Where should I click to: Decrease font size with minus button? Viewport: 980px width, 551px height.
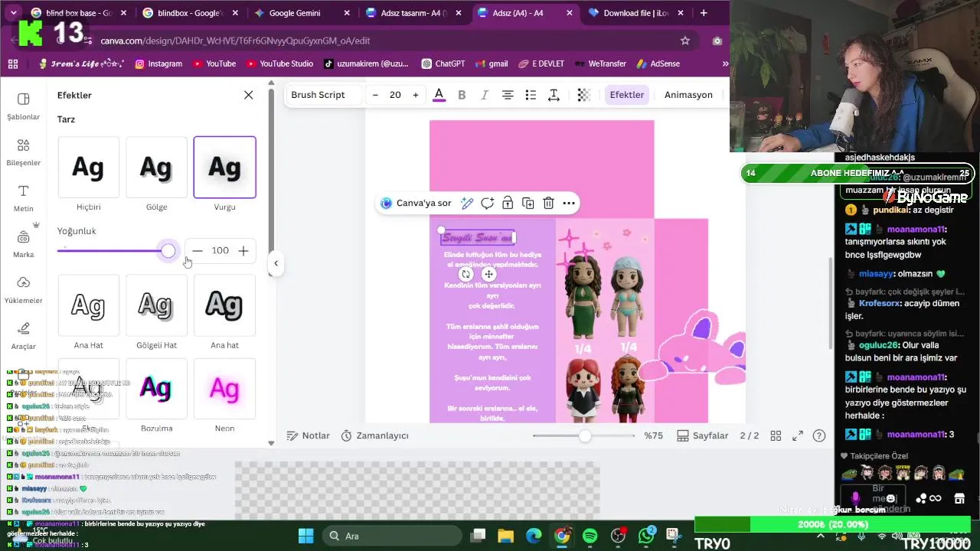pos(375,95)
